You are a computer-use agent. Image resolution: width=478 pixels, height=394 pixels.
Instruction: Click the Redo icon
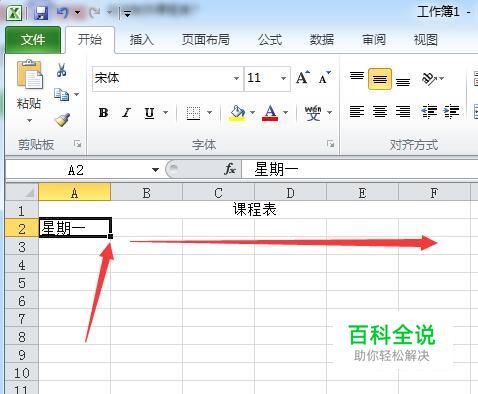[x=95, y=13]
